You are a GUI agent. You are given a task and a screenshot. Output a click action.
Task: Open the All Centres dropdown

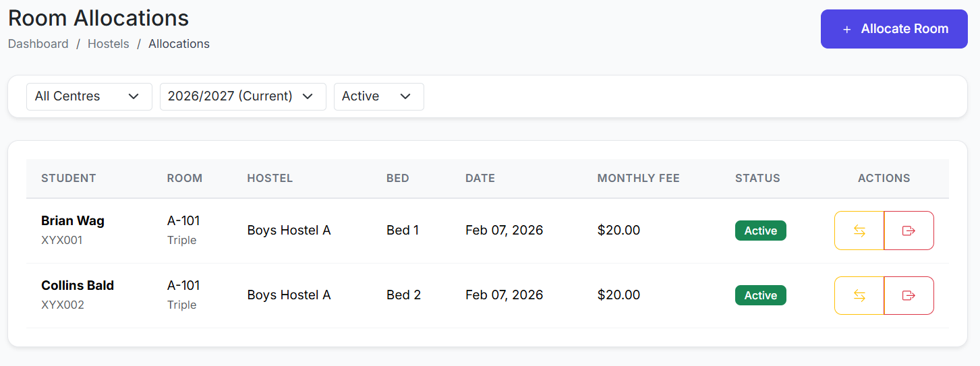[x=89, y=96]
